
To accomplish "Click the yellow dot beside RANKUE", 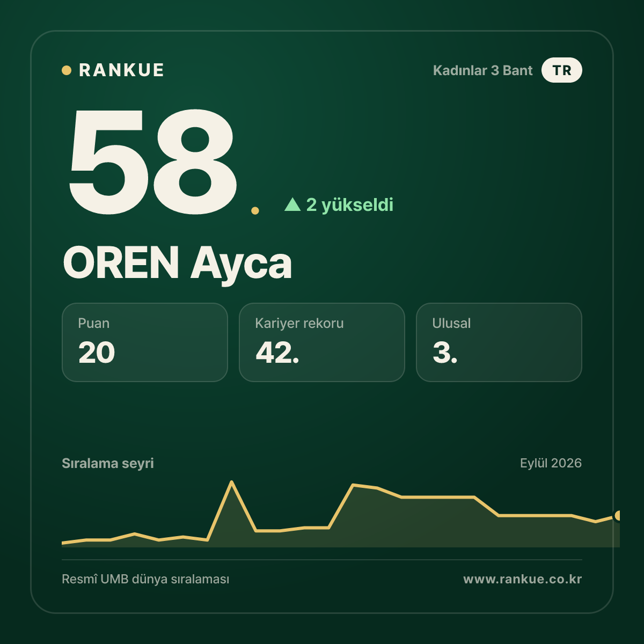I will 67,70.
